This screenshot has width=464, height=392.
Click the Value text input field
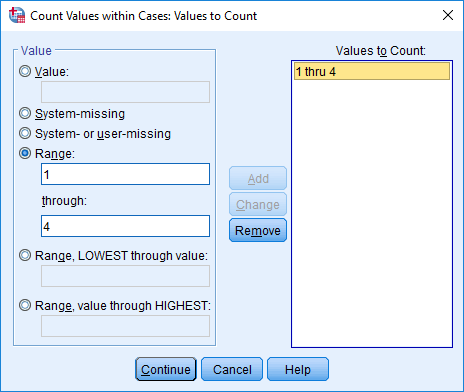pyautogui.click(x=125, y=92)
